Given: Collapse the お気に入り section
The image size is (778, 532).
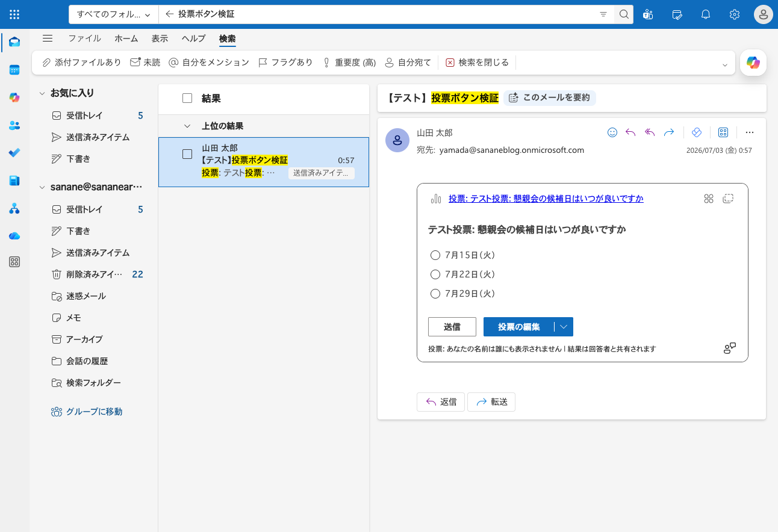Looking at the screenshot, I should 42,93.
